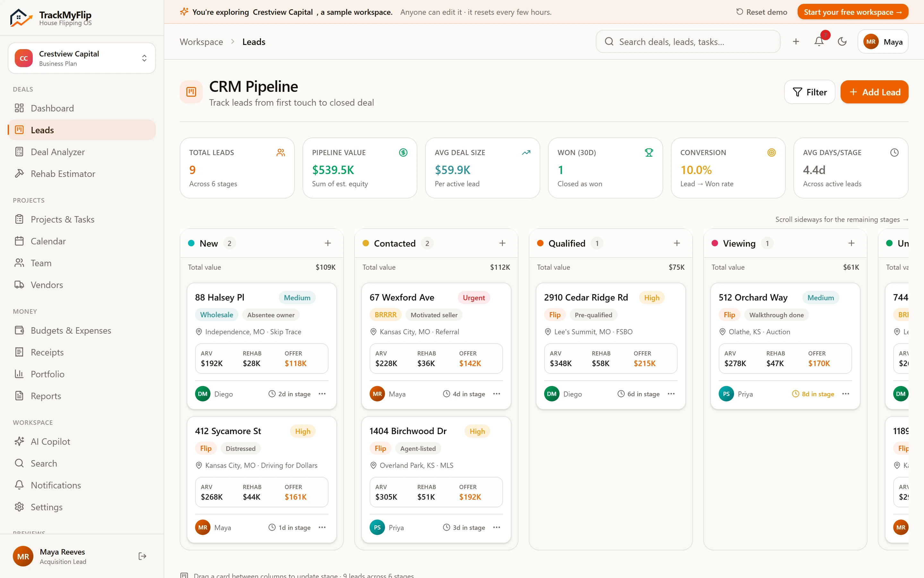Click the 8d in stage label
The height and width of the screenshot is (578, 924).
813,394
